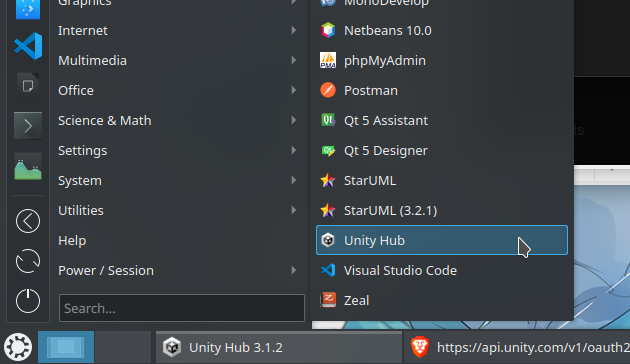Viewport: 630px width, 364px height.
Task: Click the Visual Studio Code menu icon
Action: coord(328,270)
